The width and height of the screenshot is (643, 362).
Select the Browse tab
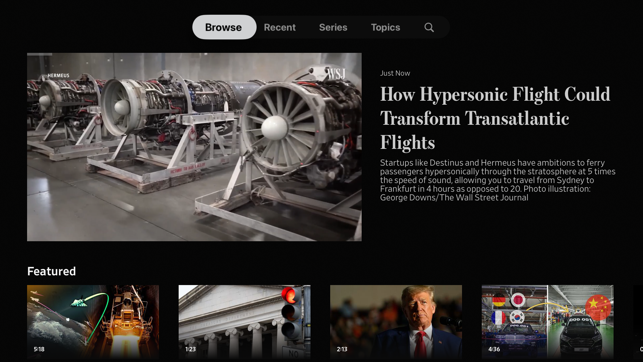point(224,27)
